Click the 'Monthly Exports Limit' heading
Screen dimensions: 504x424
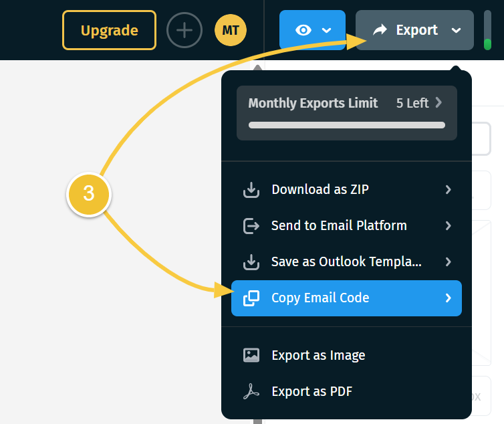(313, 103)
